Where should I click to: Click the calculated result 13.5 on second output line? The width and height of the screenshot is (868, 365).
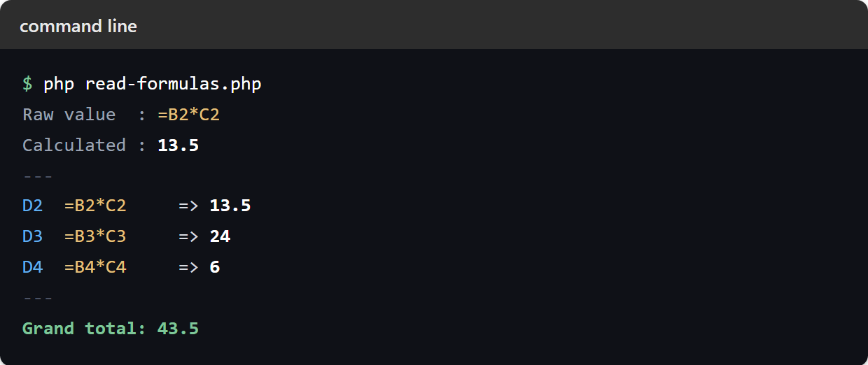pyautogui.click(x=178, y=145)
